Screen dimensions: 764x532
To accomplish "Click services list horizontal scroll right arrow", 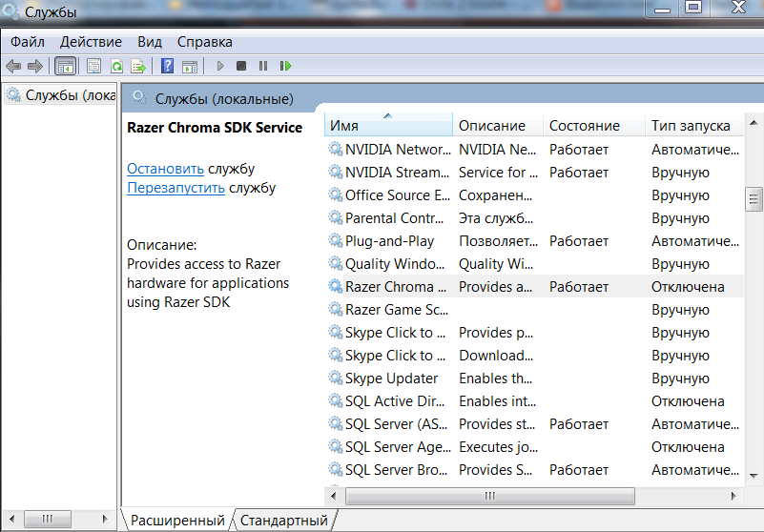I will pos(733,496).
